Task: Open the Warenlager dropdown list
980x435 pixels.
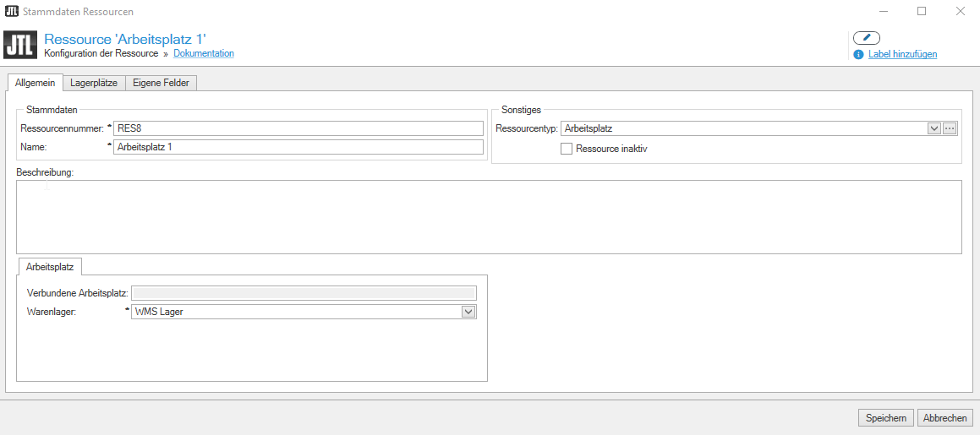Action: [468, 312]
